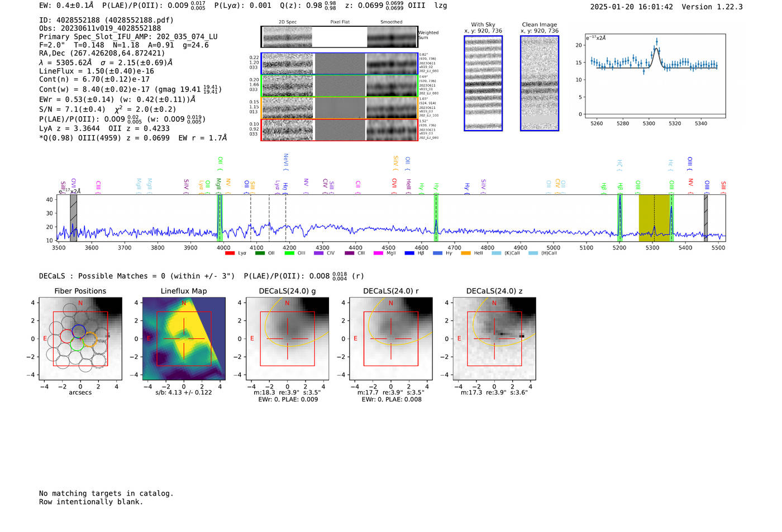Click the green fiber circle in Fiber Positions
782x532 pixels.
coord(77,344)
